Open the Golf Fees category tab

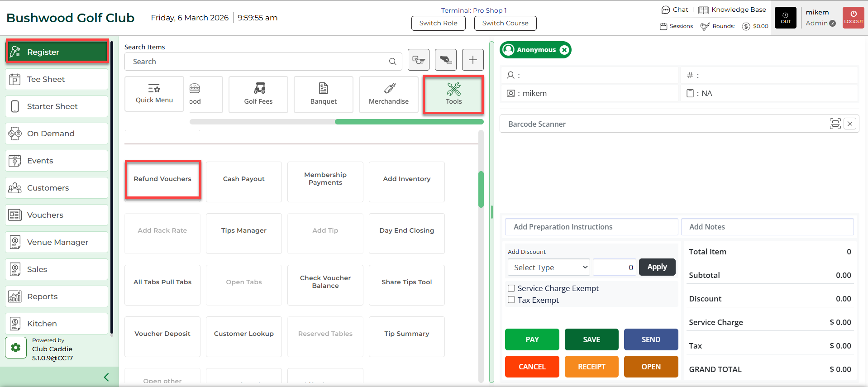point(258,94)
